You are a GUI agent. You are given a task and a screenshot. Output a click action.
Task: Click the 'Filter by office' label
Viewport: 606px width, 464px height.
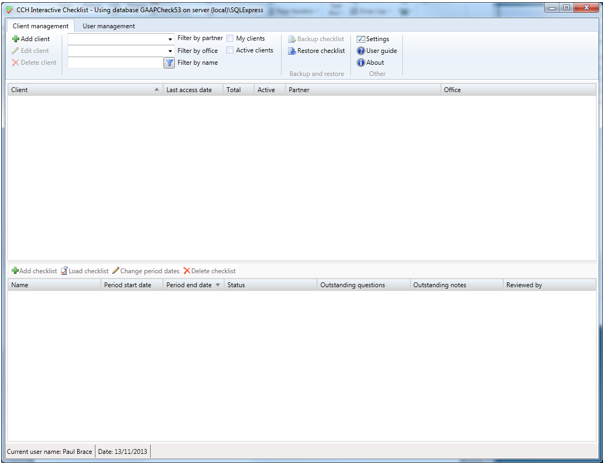197,51
